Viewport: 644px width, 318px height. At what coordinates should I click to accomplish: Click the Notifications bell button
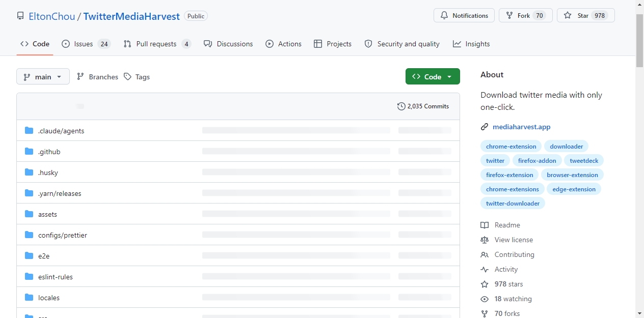point(464,16)
